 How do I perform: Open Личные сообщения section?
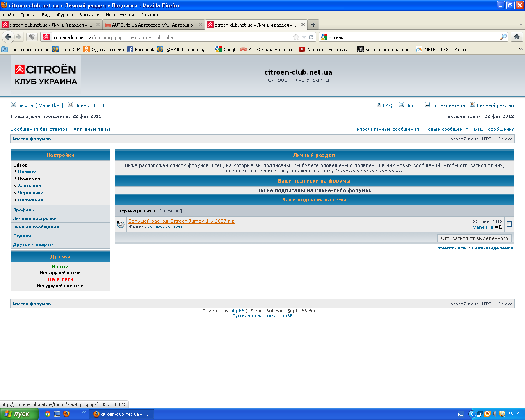(36, 227)
